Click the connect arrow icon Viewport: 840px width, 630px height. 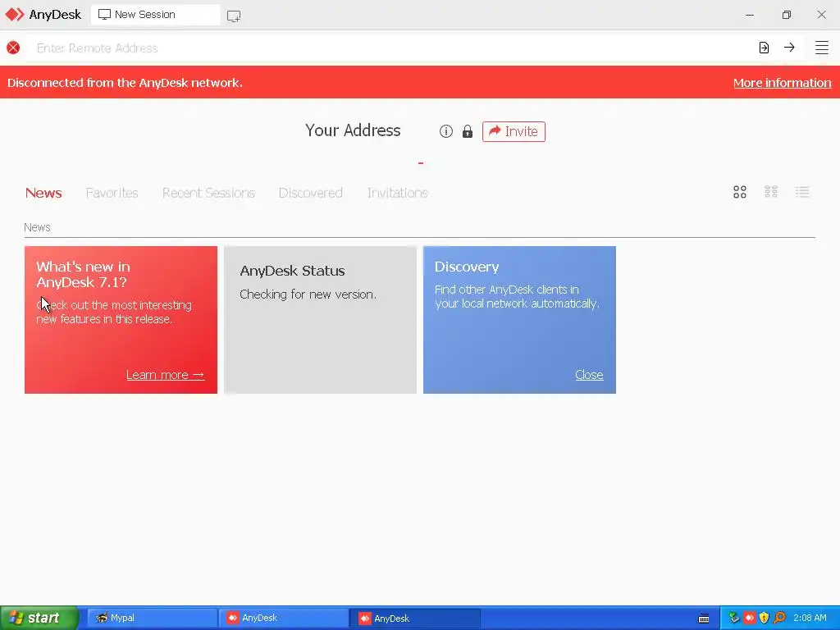coord(789,47)
